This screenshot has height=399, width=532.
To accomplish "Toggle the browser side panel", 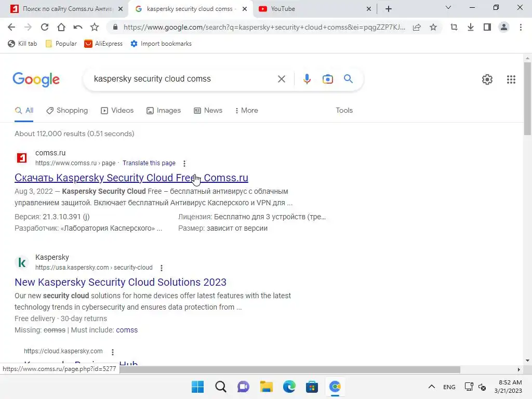I will click(487, 27).
